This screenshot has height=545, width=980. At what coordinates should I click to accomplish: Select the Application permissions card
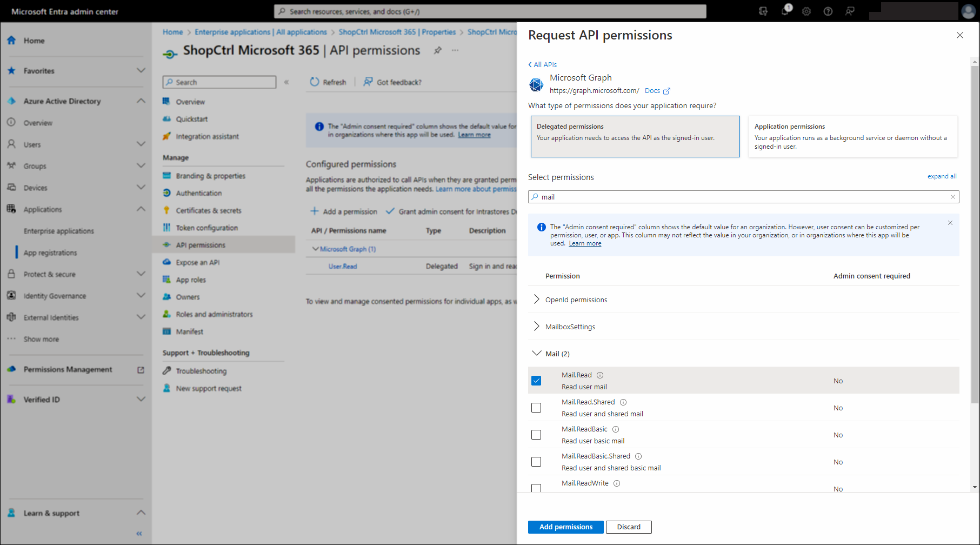pyautogui.click(x=853, y=136)
